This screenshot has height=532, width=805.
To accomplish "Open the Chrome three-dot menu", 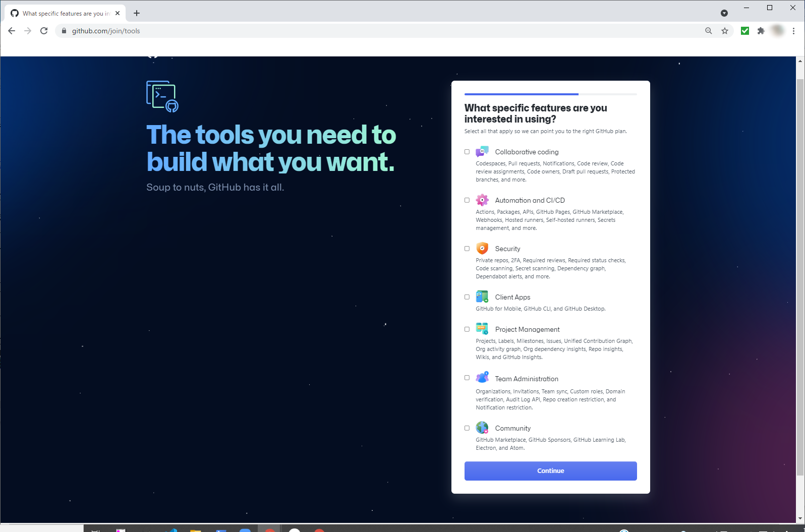I will [793, 31].
